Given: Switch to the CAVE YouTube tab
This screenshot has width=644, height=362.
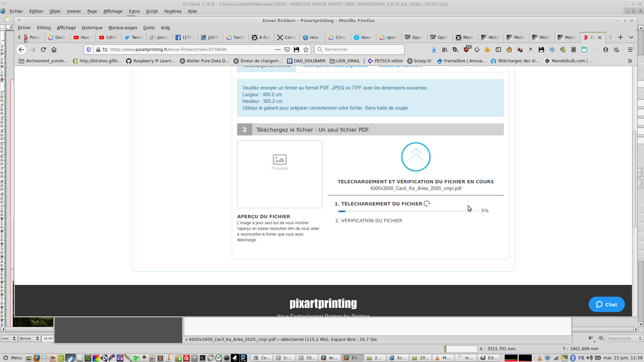Looking at the screenshot, I should pyautogui.click(x=108, y=38).
